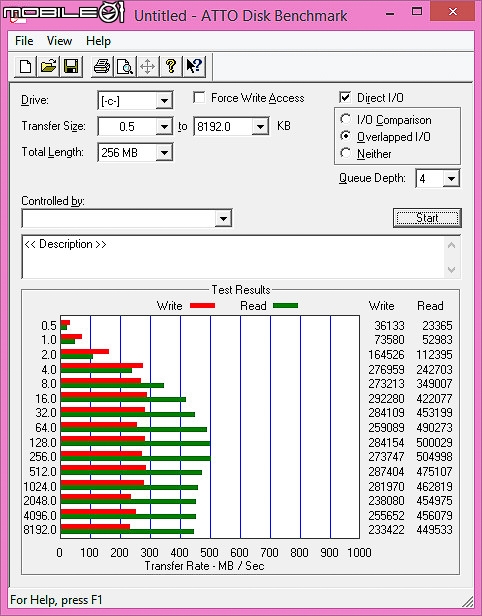
Task: Open the File menu
Action: coord(24,41)
